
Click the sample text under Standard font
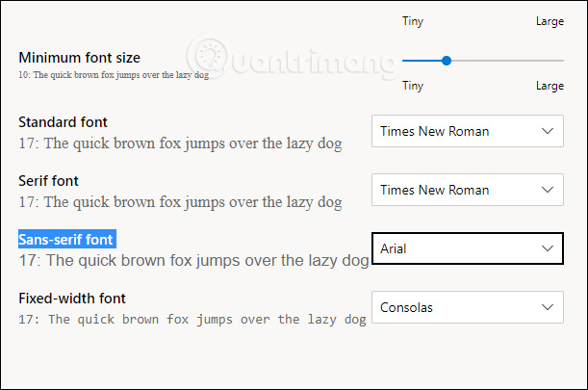pos(180,143)
